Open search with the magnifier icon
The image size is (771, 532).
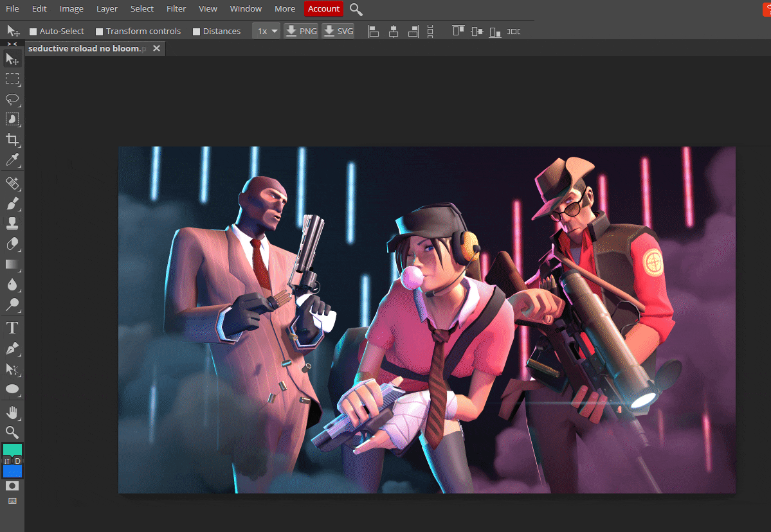pos(356,9)
